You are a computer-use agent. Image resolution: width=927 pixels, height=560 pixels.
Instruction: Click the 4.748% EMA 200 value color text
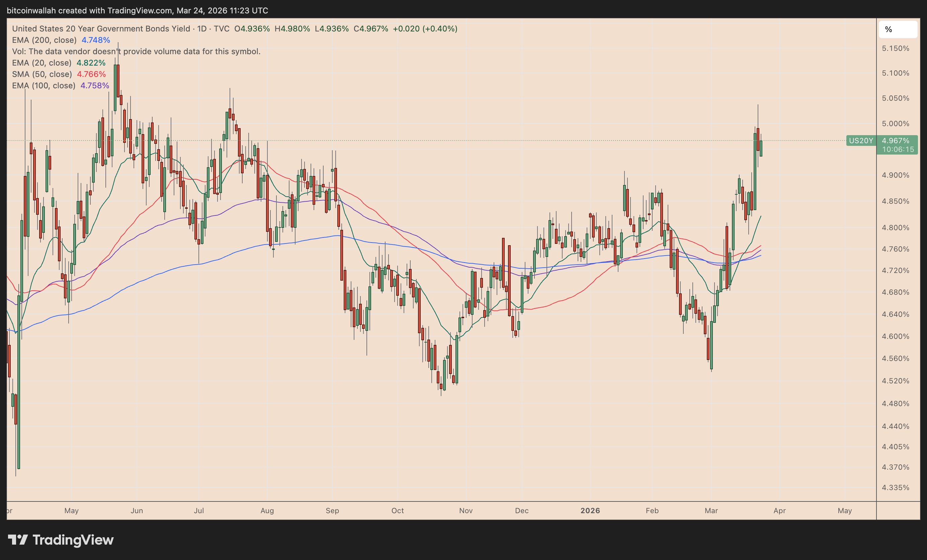coord(96,40)
